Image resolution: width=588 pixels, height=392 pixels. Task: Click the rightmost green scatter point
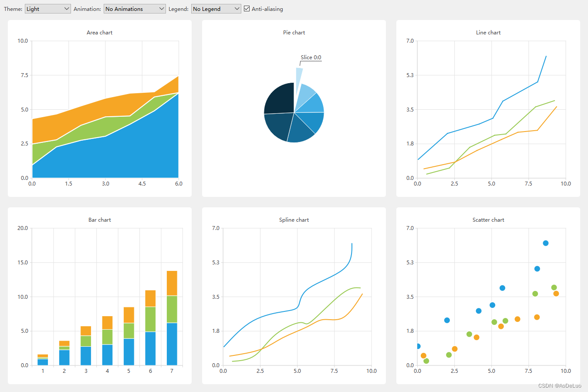coord(554,287)
